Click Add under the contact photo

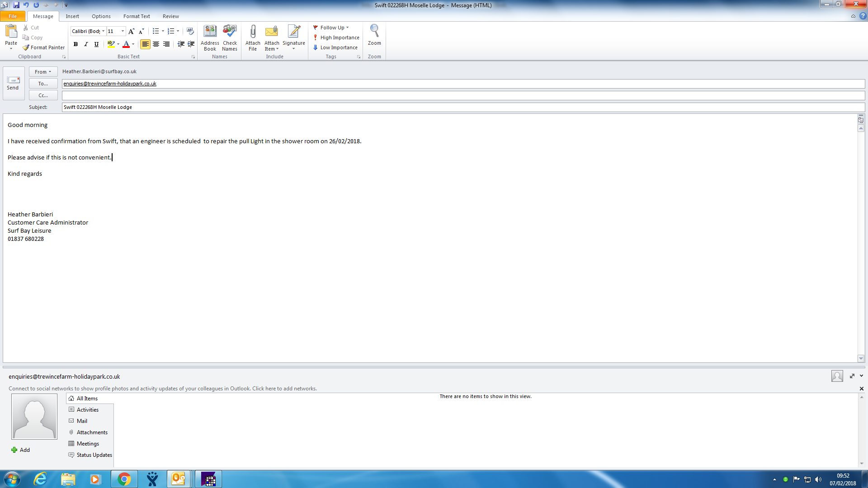point(21,450)
